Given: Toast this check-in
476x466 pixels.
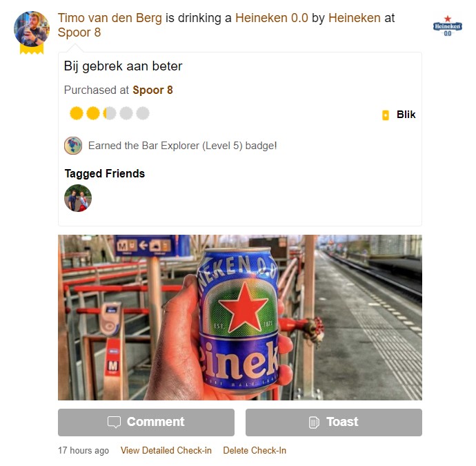Looking at the screenshot, I should (x=334, y=423).
